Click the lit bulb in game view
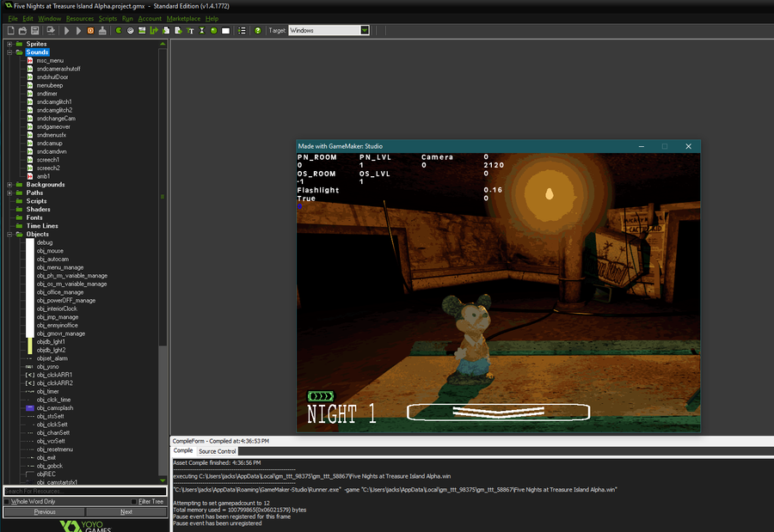 [x=549, y=193]
